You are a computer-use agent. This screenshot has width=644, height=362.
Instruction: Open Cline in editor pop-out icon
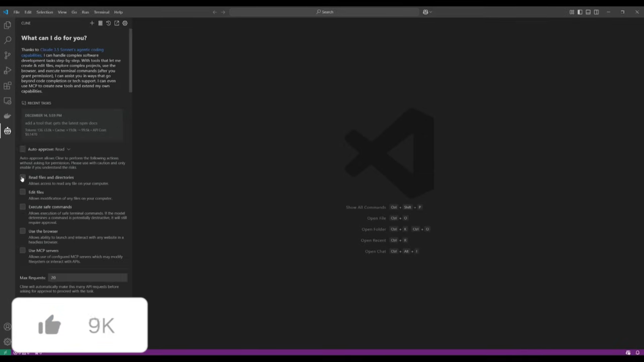116,23
